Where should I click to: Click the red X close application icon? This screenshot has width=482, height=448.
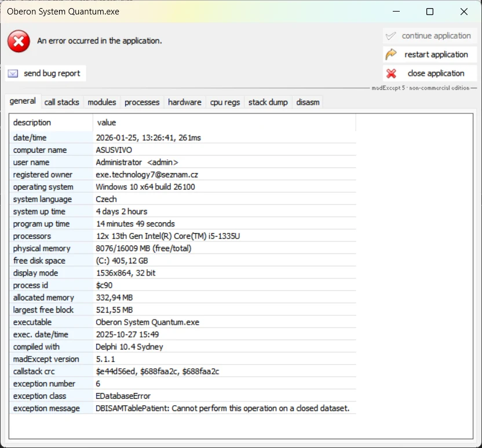(x=391, y=74)
